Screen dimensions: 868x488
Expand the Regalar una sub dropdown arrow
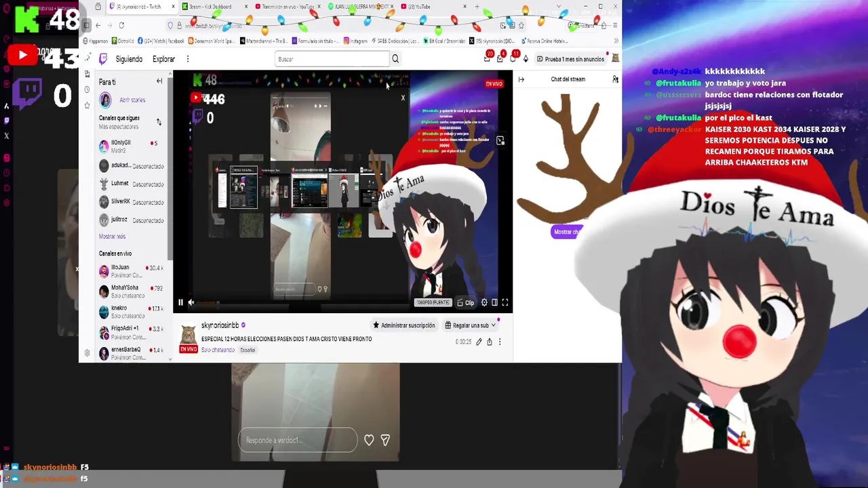[493, 325]
